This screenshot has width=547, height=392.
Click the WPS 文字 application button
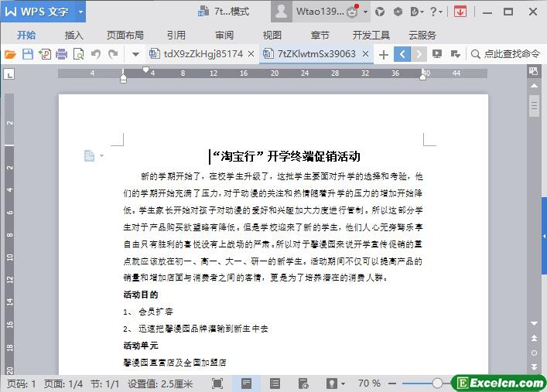click(x=37, y=12)
